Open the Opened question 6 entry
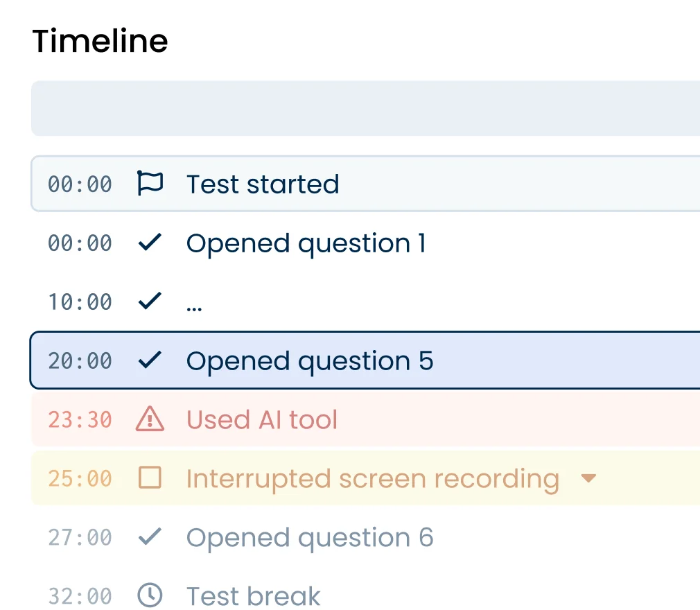The width and height of the screenshot is (700, 610). 309,537
